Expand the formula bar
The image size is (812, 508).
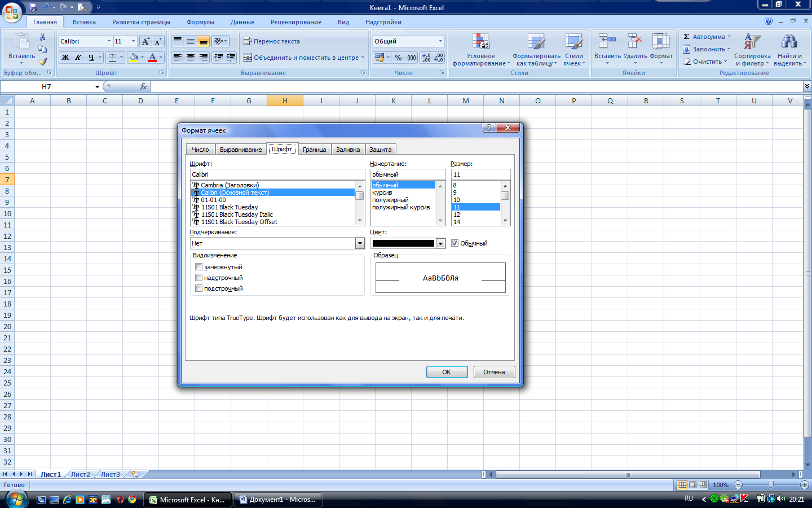tap(807, 86)
